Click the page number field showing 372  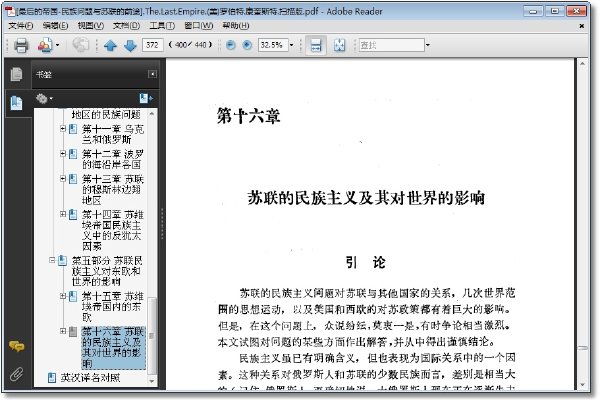(152, 45)
